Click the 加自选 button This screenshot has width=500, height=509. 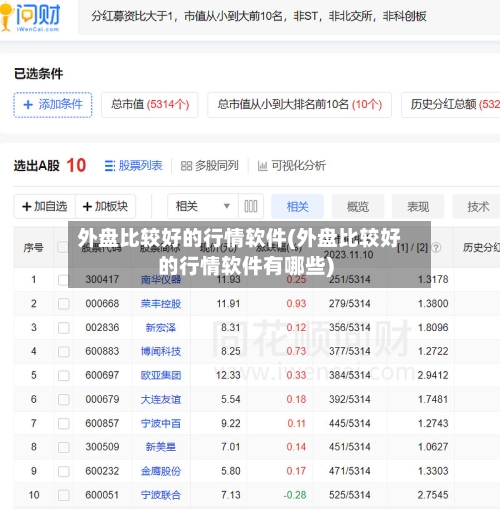pyautogui.click(x=45, y=206)
